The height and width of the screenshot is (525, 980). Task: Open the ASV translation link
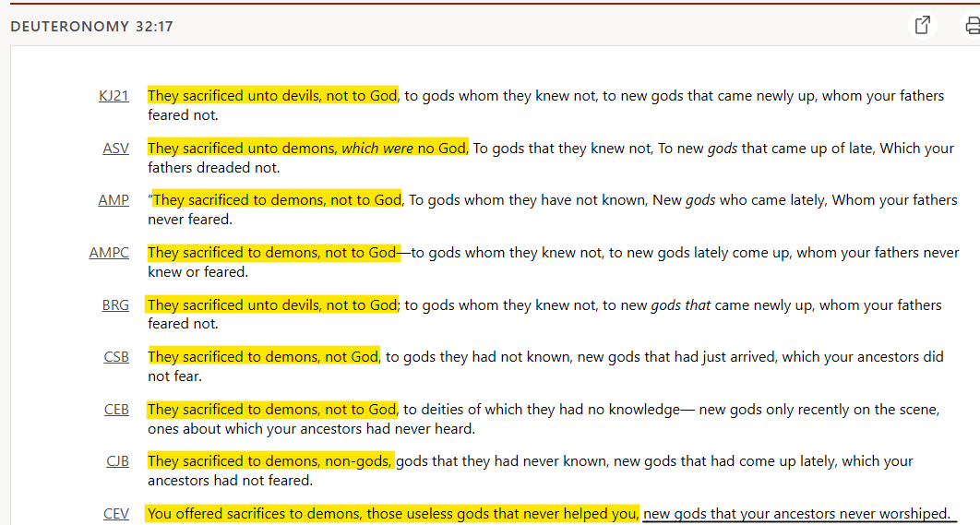[116, 149]
